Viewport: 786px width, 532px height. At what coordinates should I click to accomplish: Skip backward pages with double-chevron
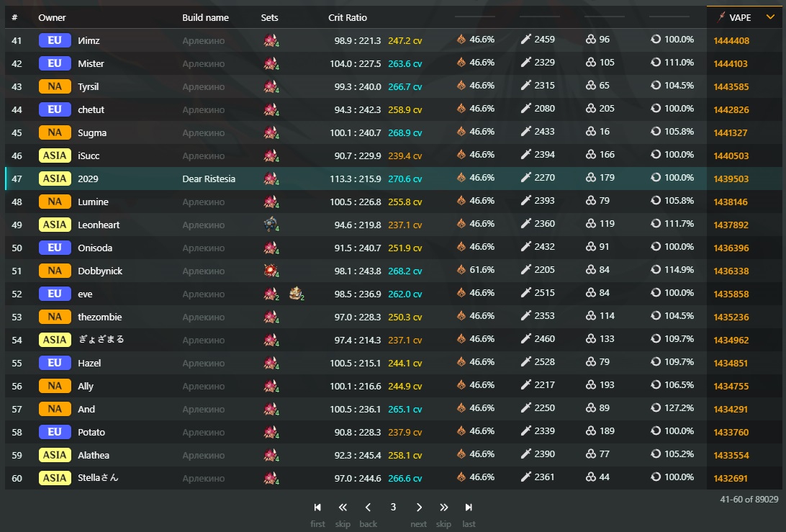point(343,508)
